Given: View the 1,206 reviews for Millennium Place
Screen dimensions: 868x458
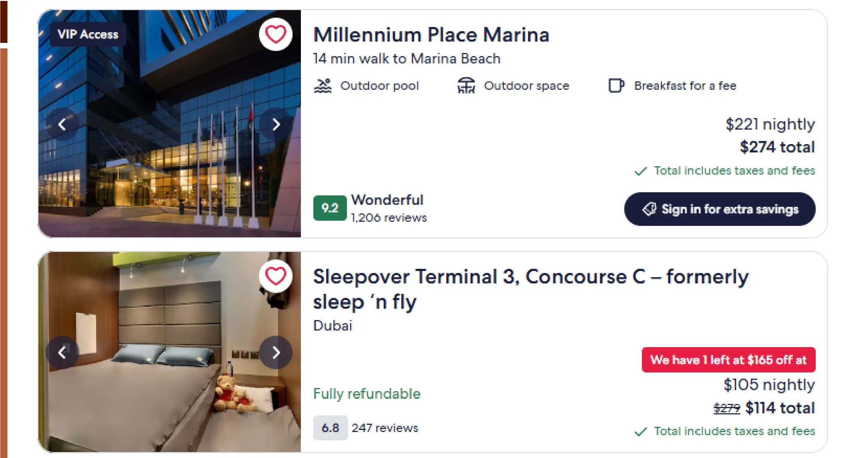Looking at the screenshot, I should click(x=388, y=218).
